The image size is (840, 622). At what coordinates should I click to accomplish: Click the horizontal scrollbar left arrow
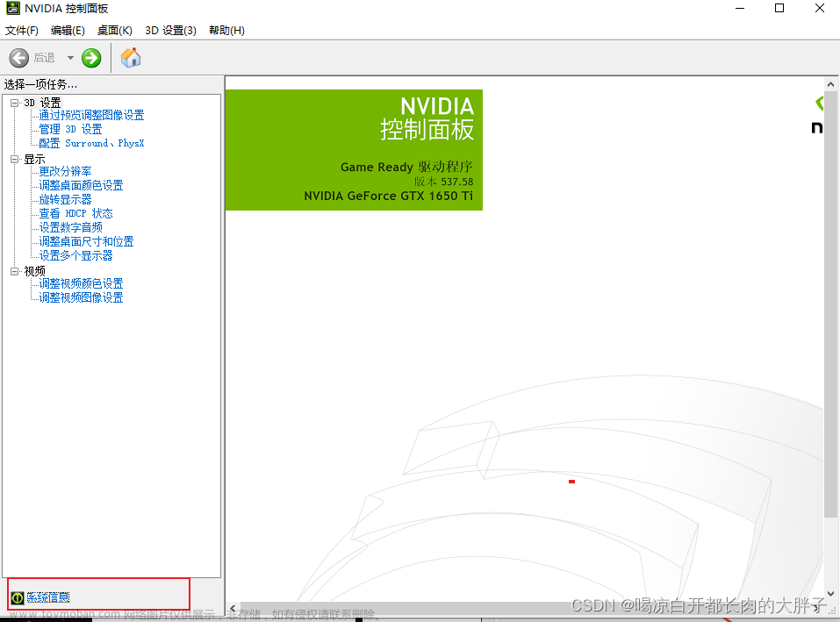tap(233, 609)
